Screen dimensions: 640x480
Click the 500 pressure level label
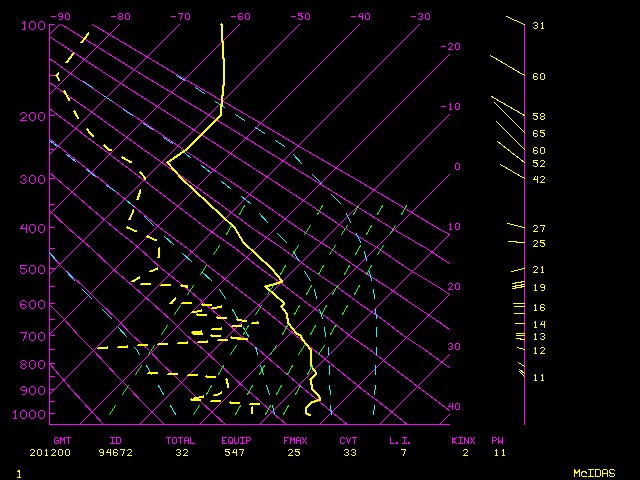pos(33,269)
